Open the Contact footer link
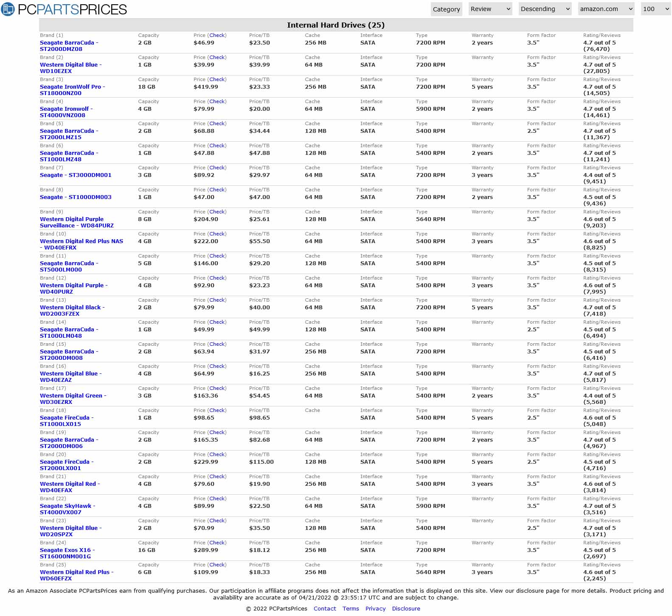 coord(325,608)
